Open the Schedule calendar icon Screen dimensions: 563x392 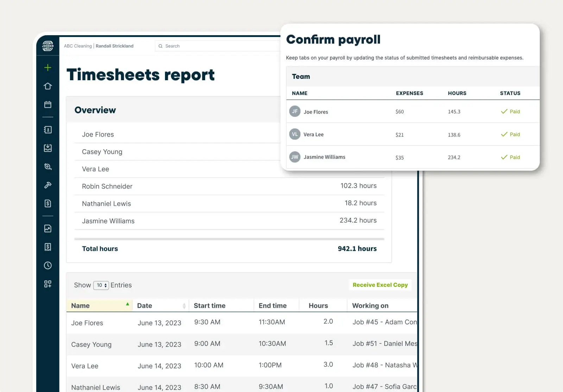[x=48, y=105]
